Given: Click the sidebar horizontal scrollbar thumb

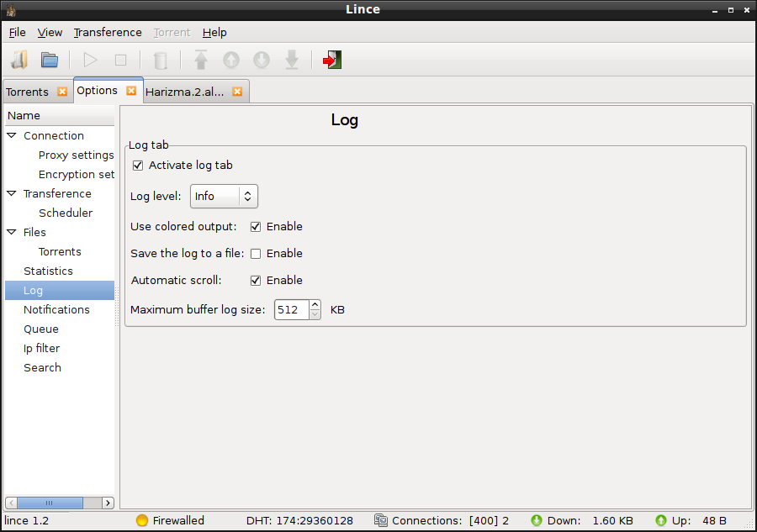Looking at the screenshot, I should [x=50, y=503].
